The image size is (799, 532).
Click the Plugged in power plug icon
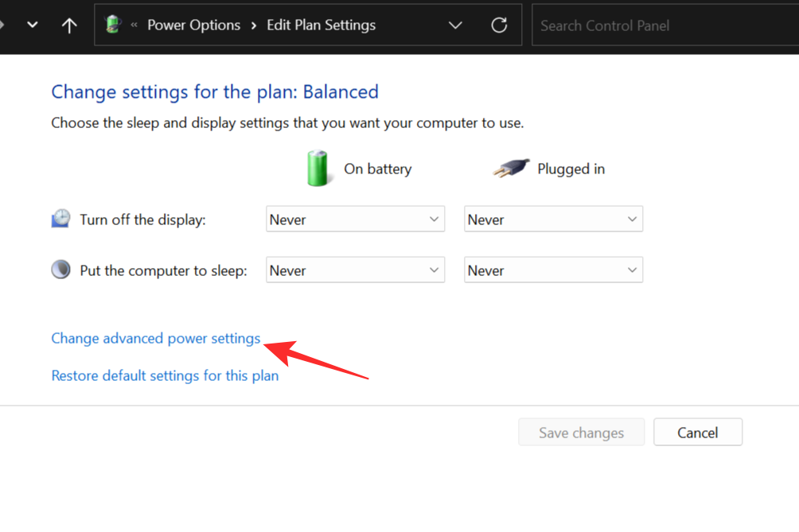[x=510, y=169]
